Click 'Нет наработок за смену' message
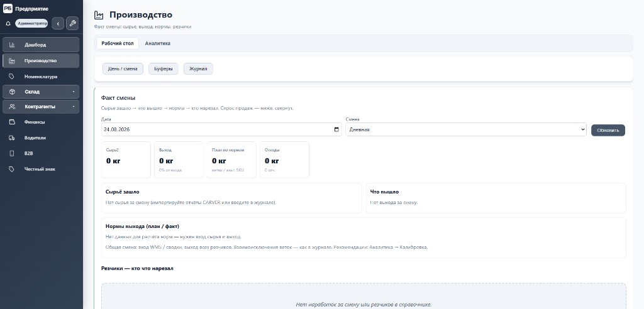The image size is (644, 309). coord(364,305)
